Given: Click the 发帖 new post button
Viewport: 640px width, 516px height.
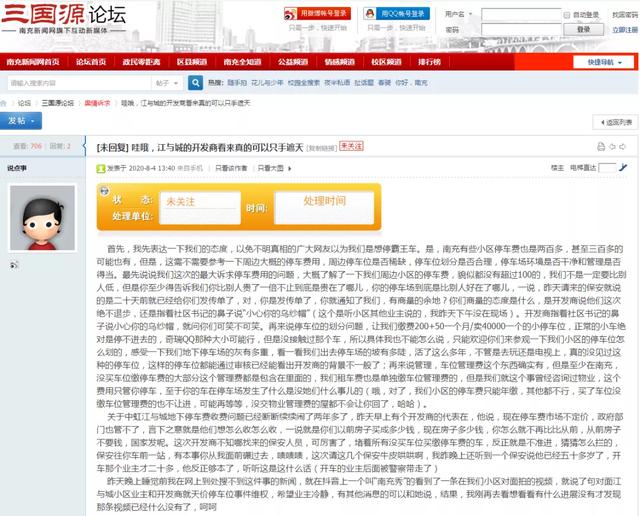Looking at the screenshot, I should pos(21,121).
